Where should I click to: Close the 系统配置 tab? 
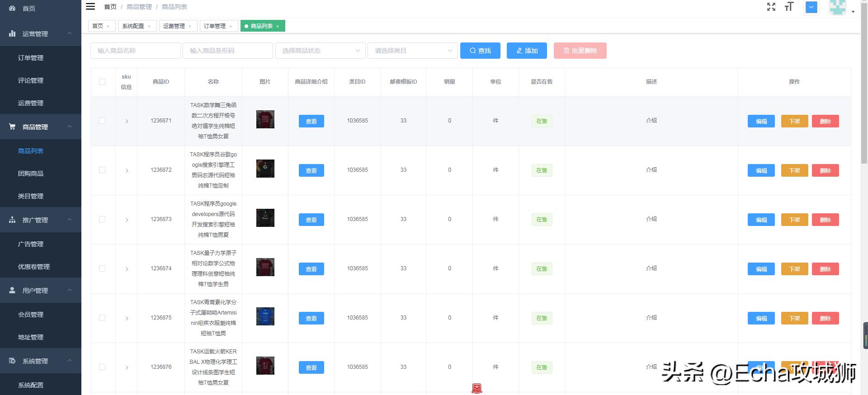coord(149,26)
